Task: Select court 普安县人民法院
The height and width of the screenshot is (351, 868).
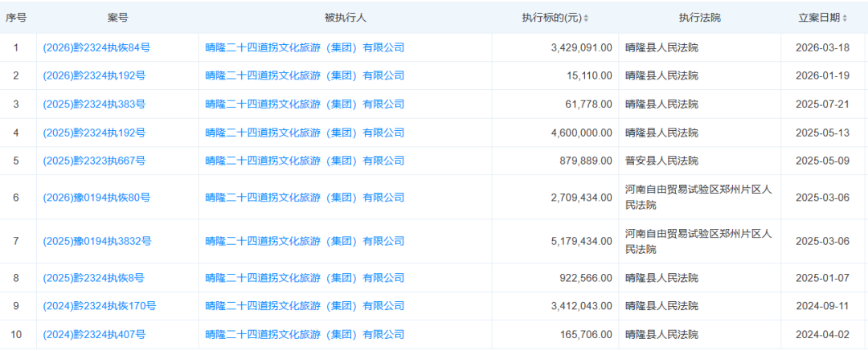Action: (x=661, y=161)
